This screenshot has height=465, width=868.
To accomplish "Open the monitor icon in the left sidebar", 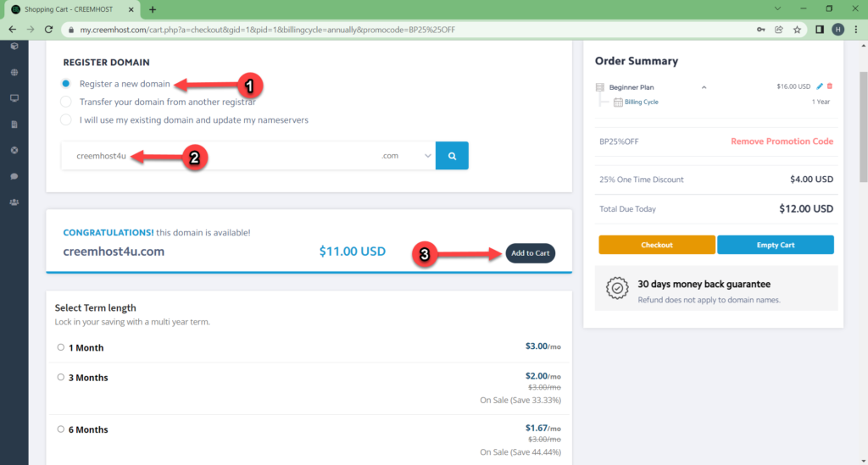I will coord(14,98).
